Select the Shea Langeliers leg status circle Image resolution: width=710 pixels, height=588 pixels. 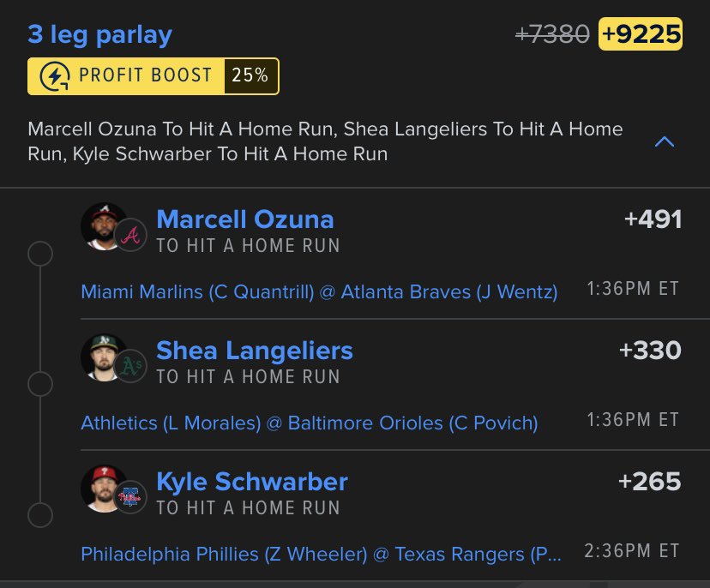coord(40,384)
